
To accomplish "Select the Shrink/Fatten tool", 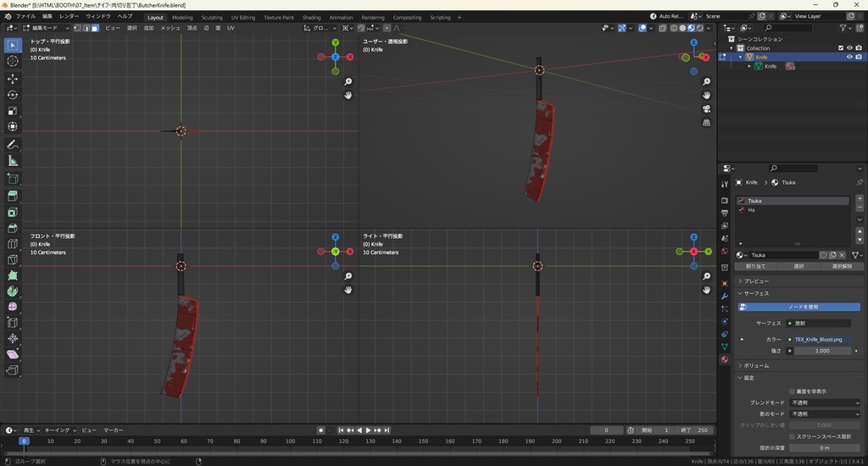I will click(13, 339).
